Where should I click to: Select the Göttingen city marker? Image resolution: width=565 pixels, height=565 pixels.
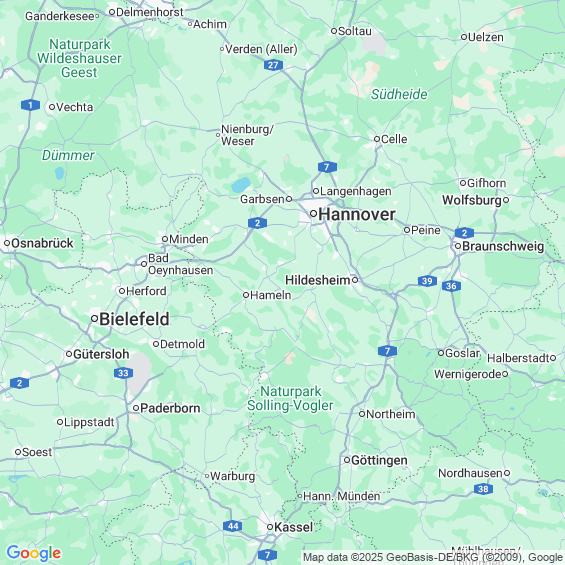(347, 460)
